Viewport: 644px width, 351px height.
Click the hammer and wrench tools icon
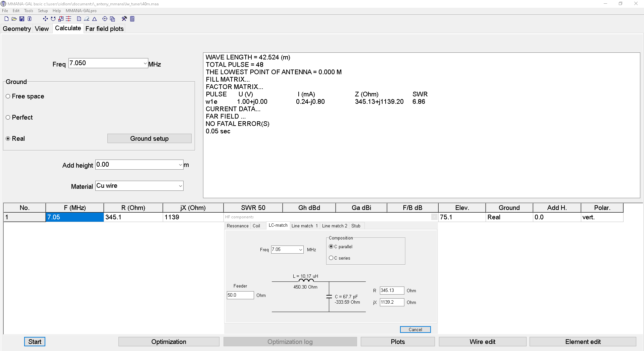tap(124, 19)
